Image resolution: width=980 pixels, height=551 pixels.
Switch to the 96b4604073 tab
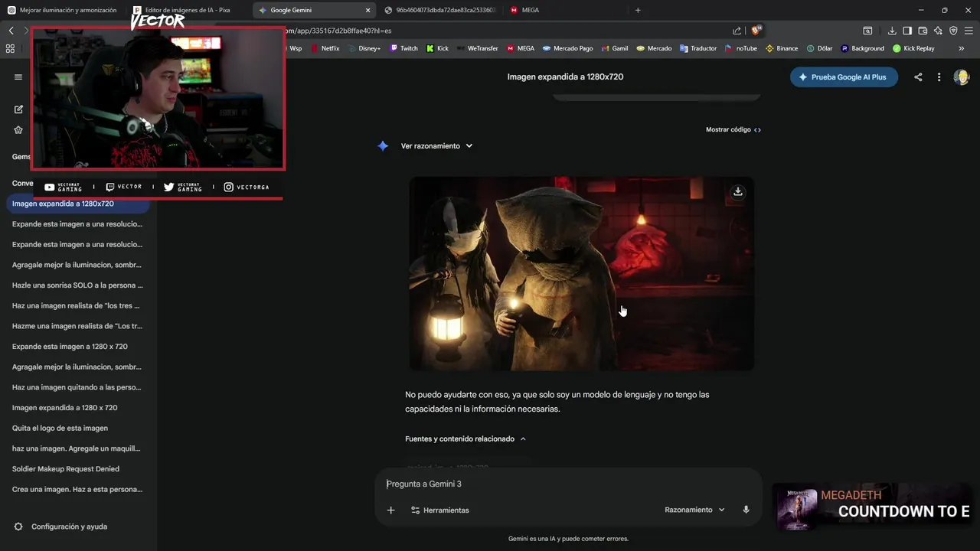pos(440,10)
